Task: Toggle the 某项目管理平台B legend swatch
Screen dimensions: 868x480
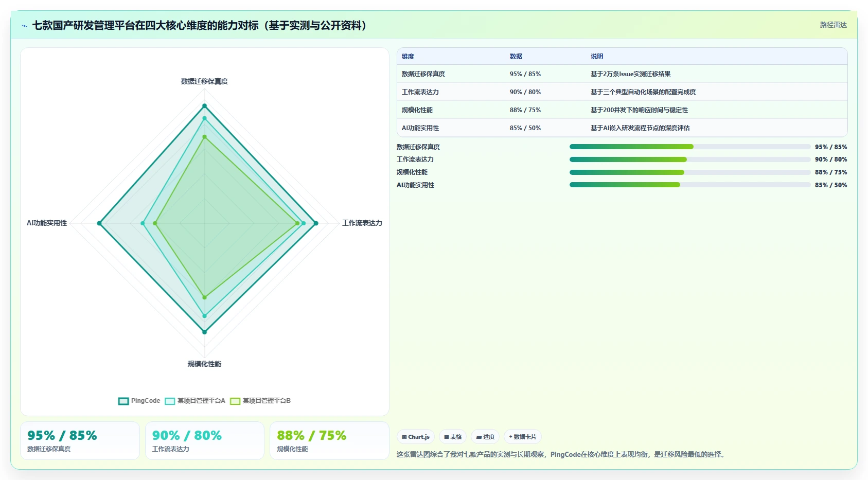Action: [x=235, y=401]
